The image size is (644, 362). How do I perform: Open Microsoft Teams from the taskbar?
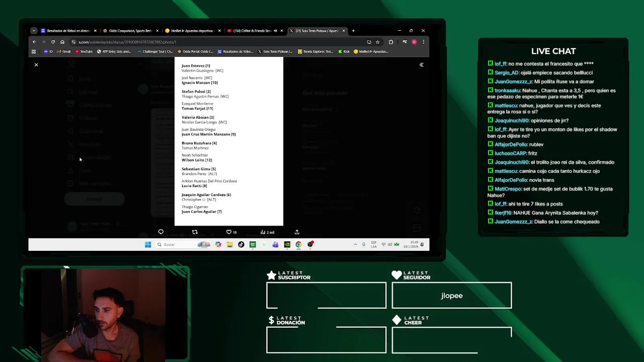(275, 244)
